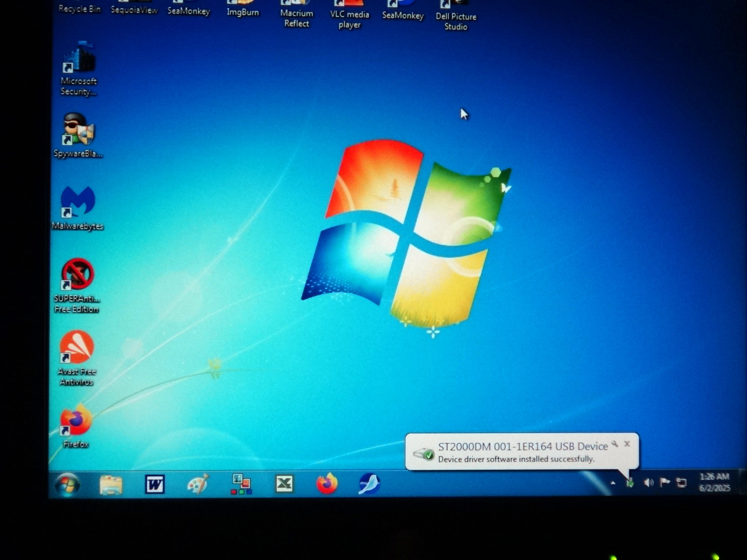Open the SpywareBlaster desktop icon
Image resolution: width=747 pixels, height=560 pixels.
pos(78,135)
